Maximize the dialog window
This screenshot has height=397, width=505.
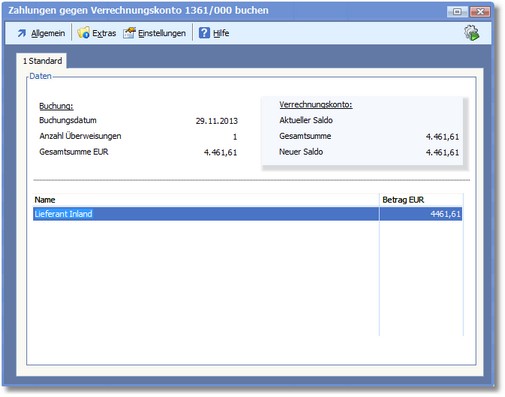tap(457, 12)
